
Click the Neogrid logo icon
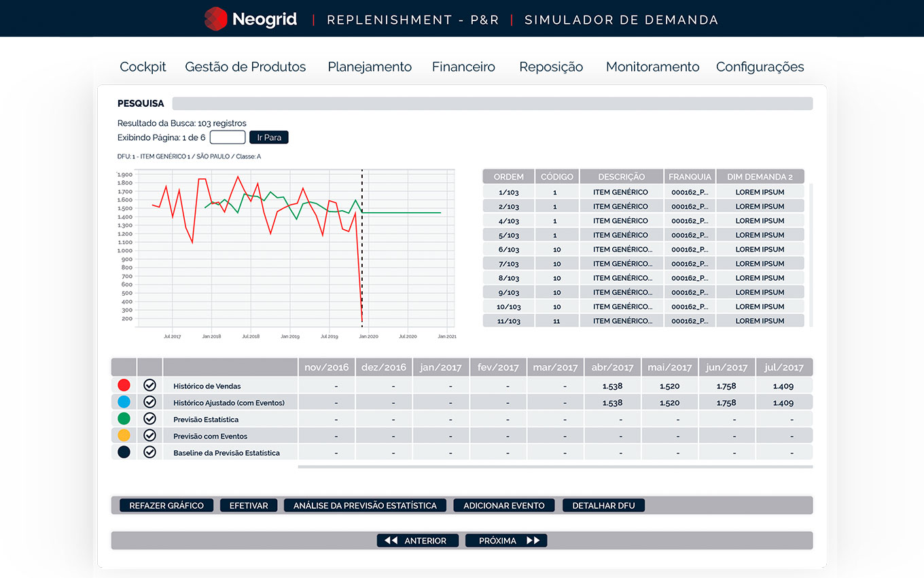coord(215,19)
